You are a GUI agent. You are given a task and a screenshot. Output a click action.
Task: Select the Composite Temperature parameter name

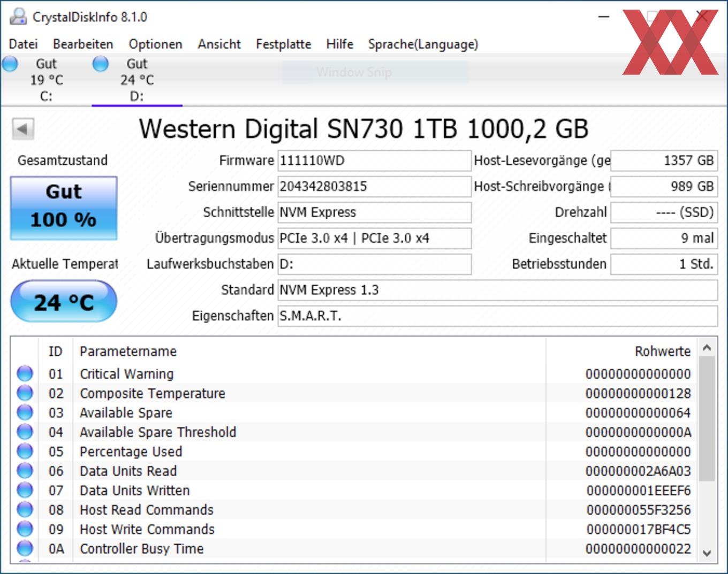[x=153, y=393]
